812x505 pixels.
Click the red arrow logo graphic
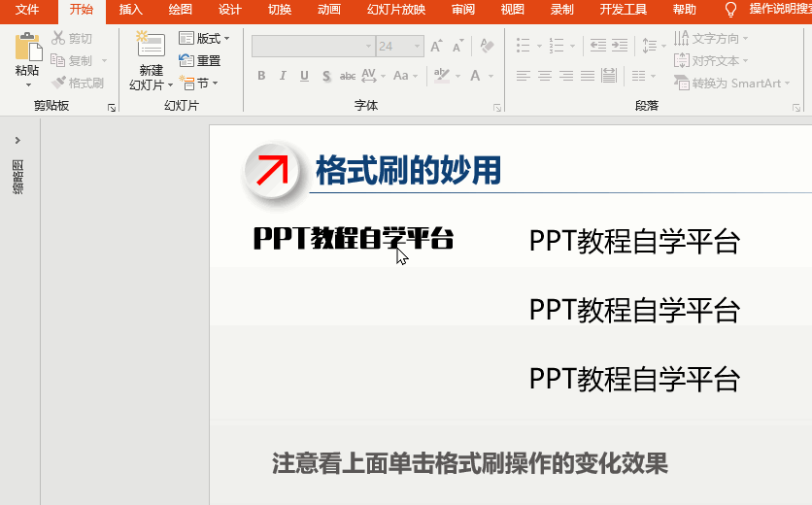pos(272,170)
